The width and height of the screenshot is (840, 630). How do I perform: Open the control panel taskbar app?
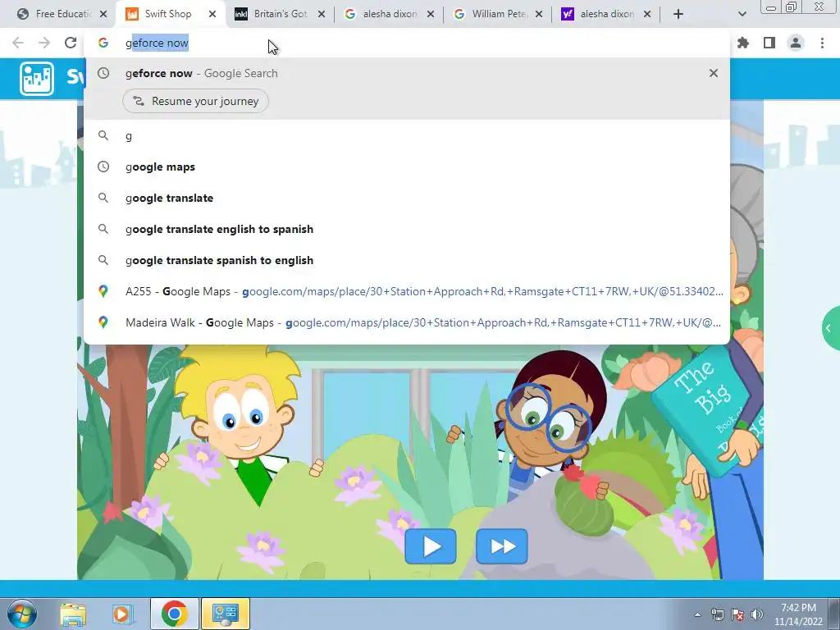point(225,614)
